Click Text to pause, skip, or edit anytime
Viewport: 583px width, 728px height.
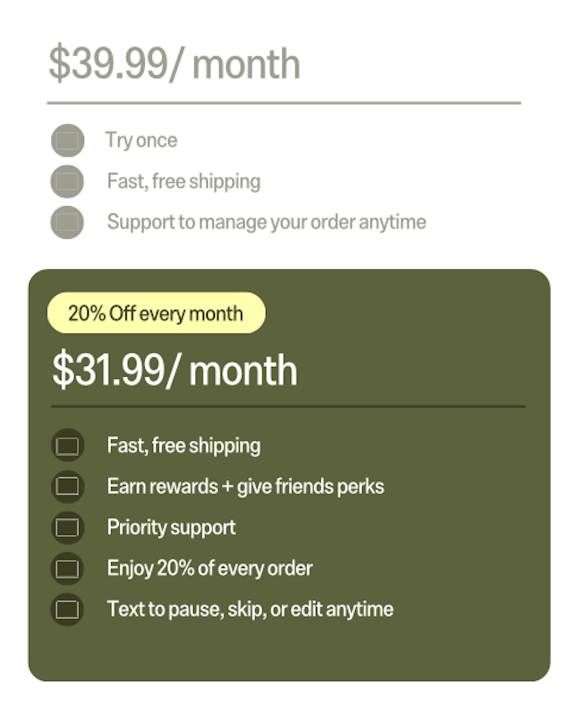[250, 609]
